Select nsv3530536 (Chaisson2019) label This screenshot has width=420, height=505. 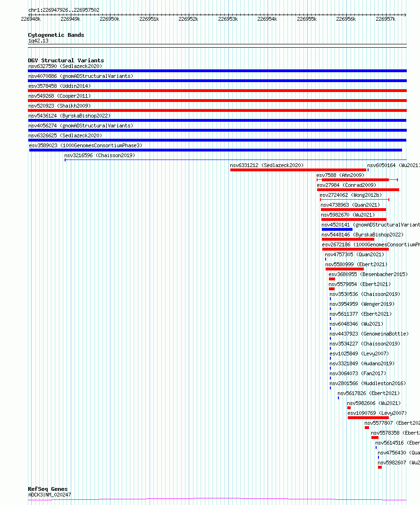(365, 295)
